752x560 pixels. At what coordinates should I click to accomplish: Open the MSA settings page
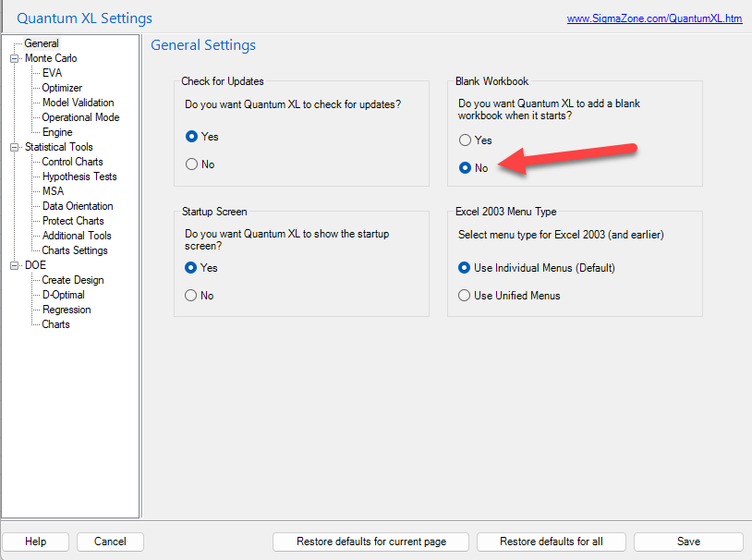tap(53, 190)
